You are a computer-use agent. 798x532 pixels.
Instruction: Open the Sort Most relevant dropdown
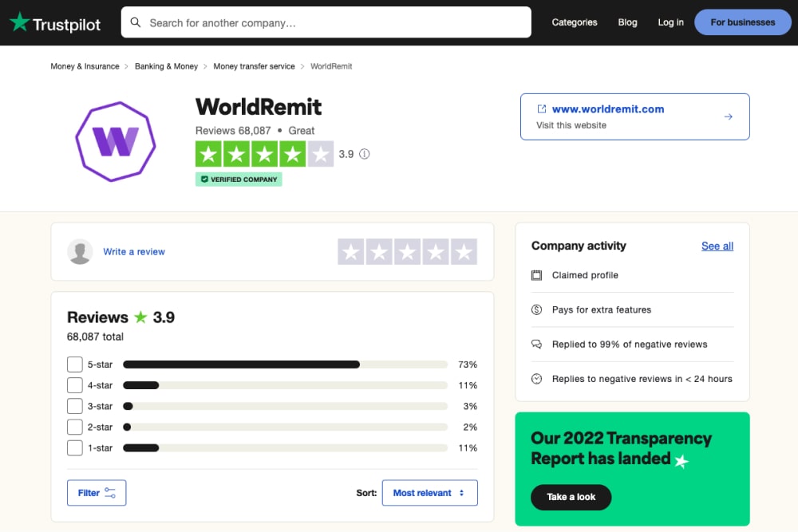(429, 493)
